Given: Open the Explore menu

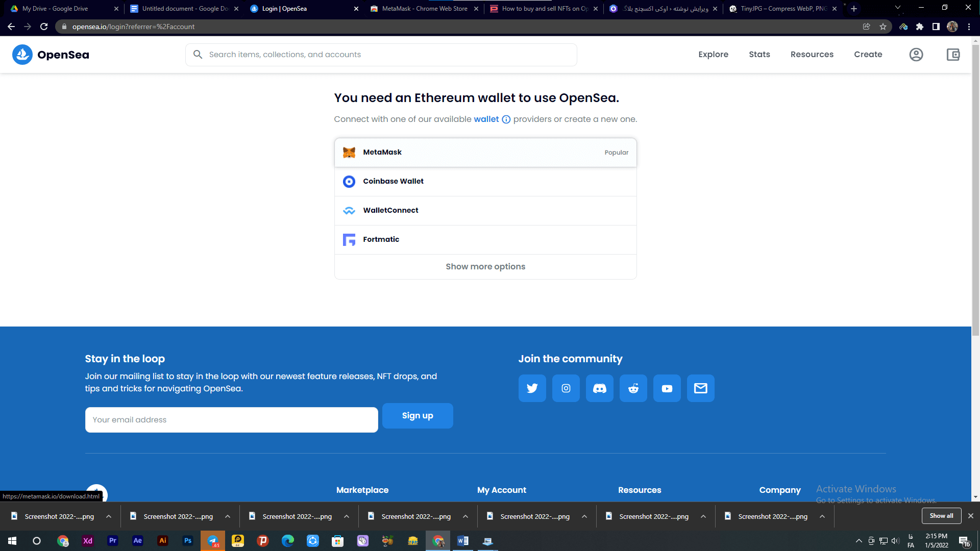Looking at the screenshot, I should (714, 55).
